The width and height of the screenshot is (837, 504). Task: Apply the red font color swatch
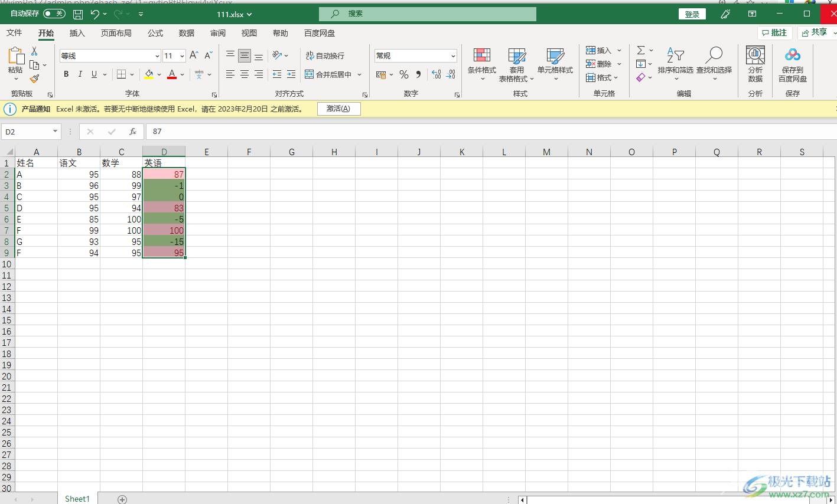[172, 74]
